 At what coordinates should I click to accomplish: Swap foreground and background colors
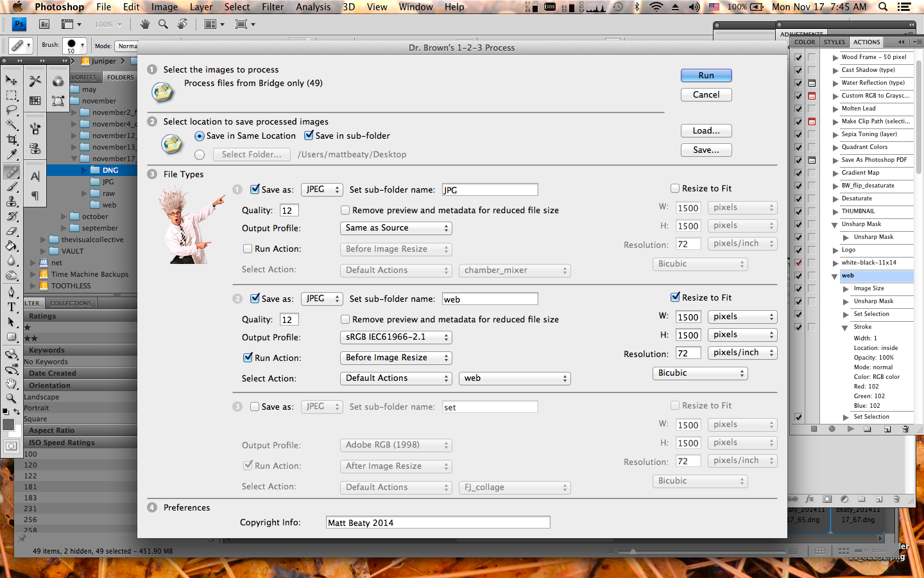click(x=17, y=412)
